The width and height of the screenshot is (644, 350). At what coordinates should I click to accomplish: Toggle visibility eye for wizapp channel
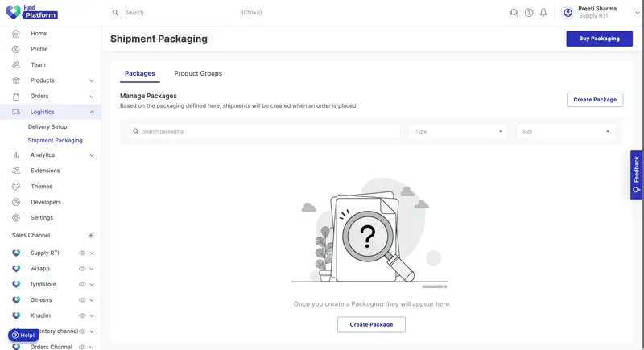[x=82, y=269]
